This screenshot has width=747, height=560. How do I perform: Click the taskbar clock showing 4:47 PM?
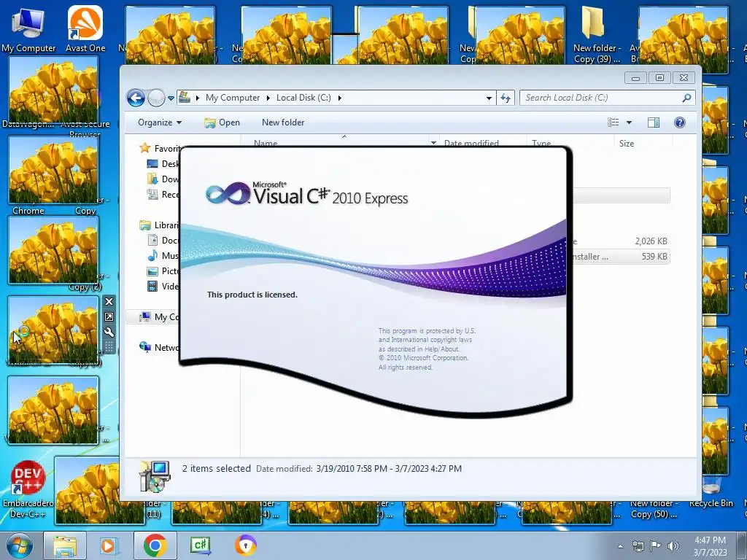(x=710, y=546)
